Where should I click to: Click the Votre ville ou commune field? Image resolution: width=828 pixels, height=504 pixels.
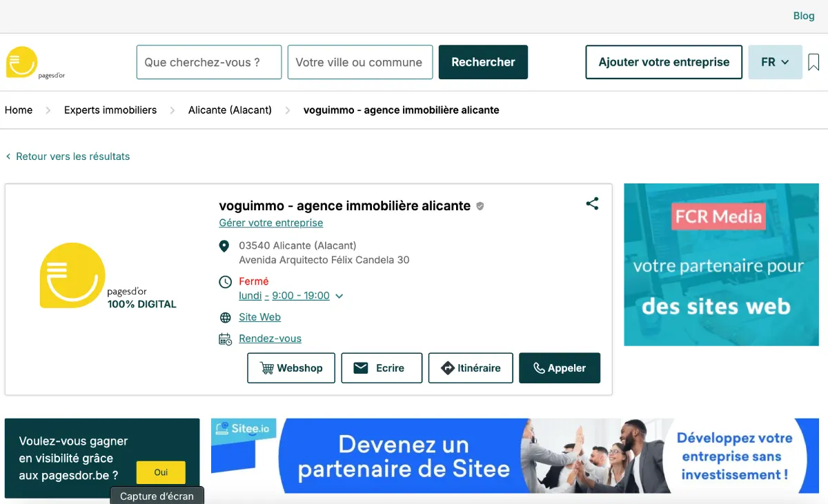click(360, 62)
